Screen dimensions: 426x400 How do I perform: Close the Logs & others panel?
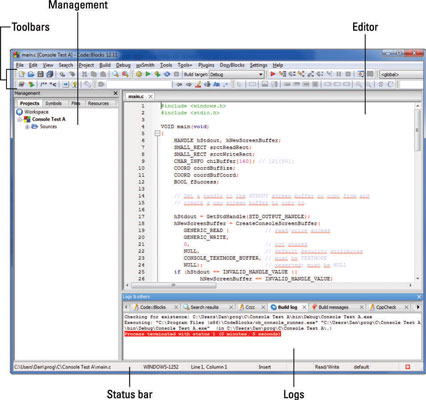[419, 297]
